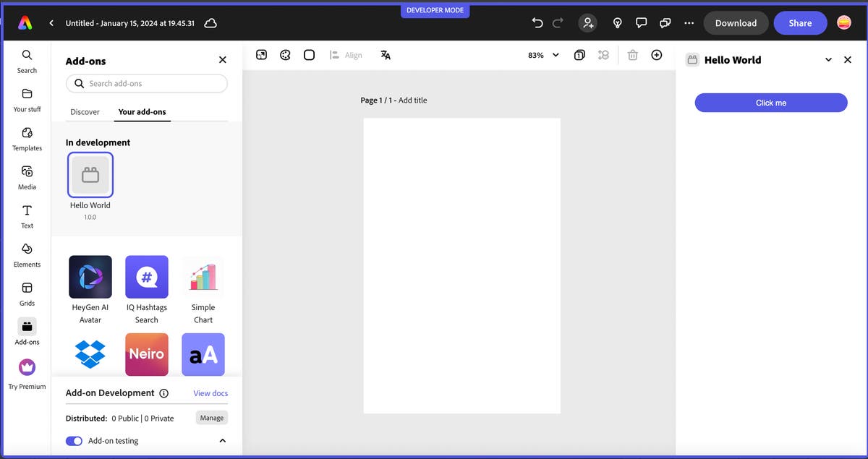868x459 pixels.
Task: Open the chat bubbles icon
Action: [665, 23]
